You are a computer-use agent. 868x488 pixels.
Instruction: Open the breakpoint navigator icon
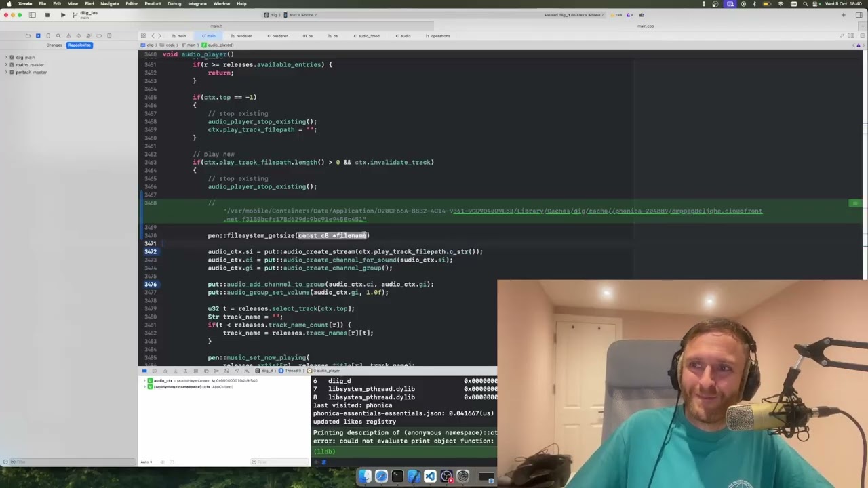point(99,35)
